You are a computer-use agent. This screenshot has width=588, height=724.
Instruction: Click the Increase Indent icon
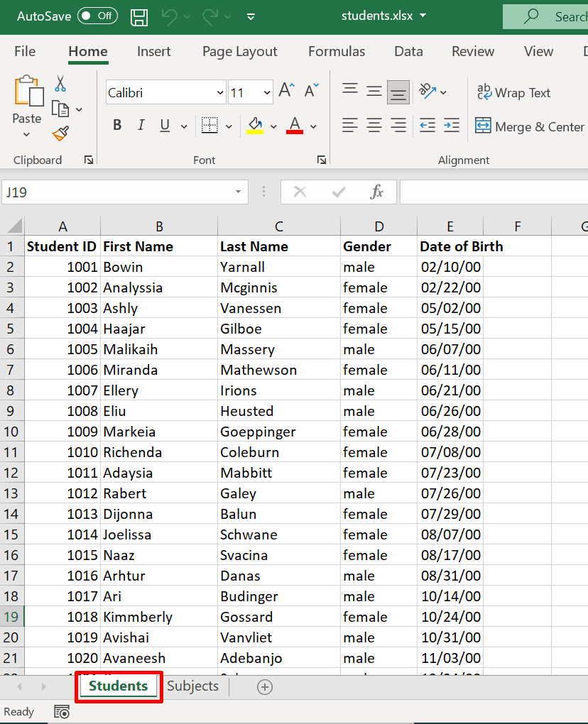(452, 126)
